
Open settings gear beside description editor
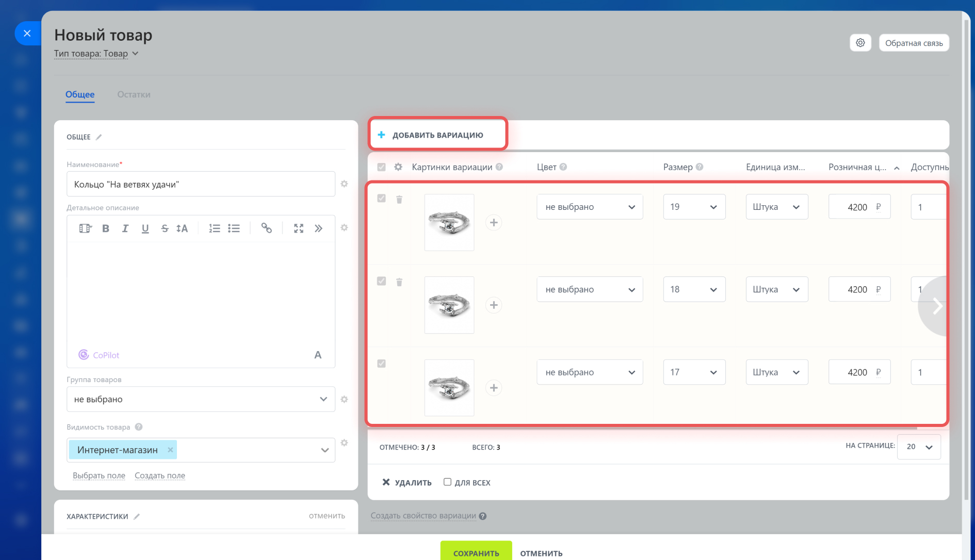point(344,228)
